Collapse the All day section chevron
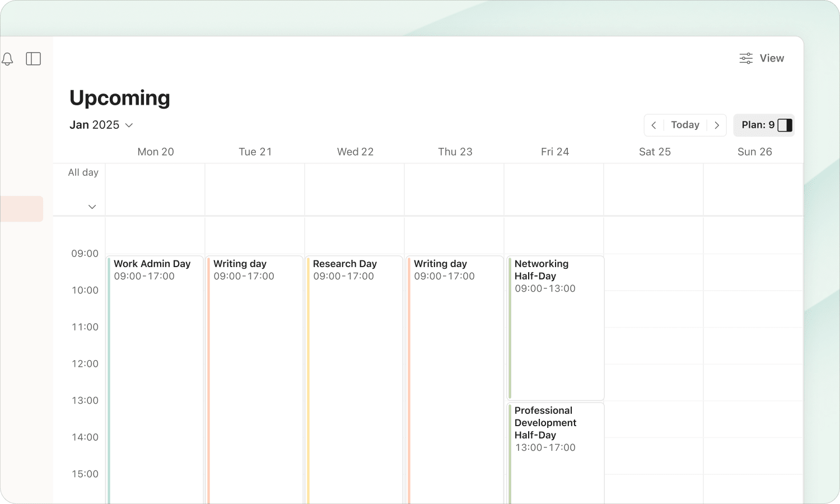The width and height of the screenshot is (840, 504). click(x=92, y=207)
